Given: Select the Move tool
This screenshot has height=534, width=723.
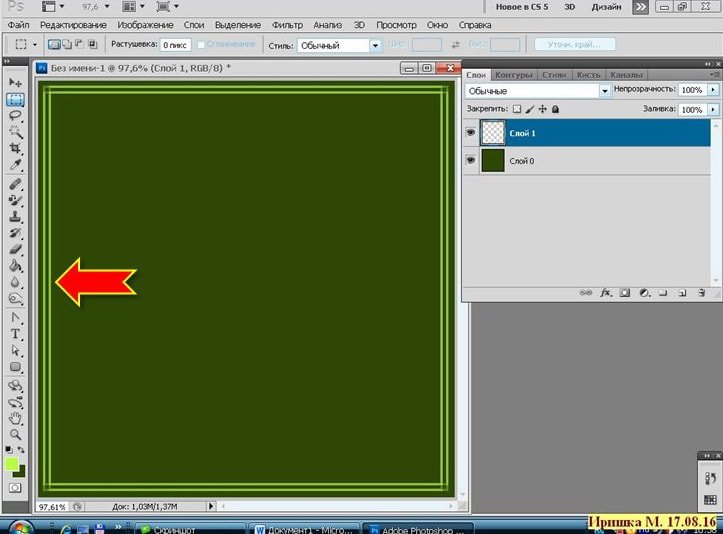Looking at the screenshot, I should [x=16, y=81].
